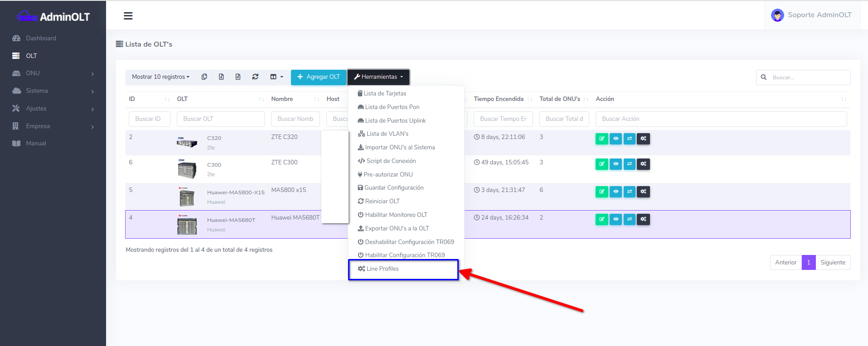
Task: Click the green edit icon for Huawei-MA5680T
Action: point(601,219)
